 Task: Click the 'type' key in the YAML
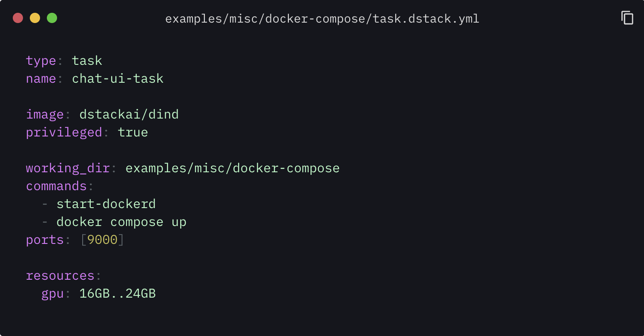[41, 61]
